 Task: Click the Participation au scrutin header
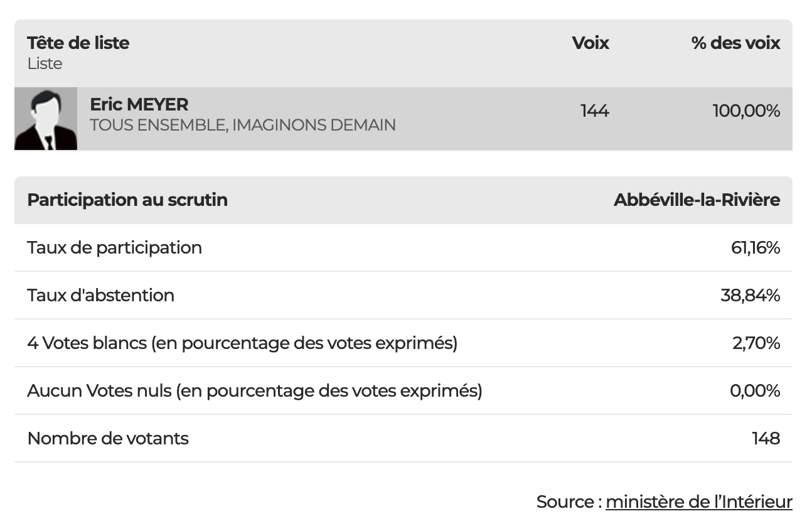pyautogui.click(x=127, y=200)
